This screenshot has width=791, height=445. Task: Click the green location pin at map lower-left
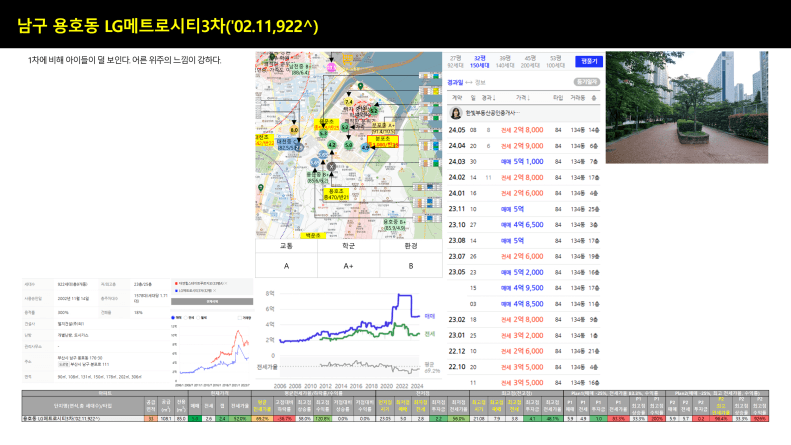[261, 188]
